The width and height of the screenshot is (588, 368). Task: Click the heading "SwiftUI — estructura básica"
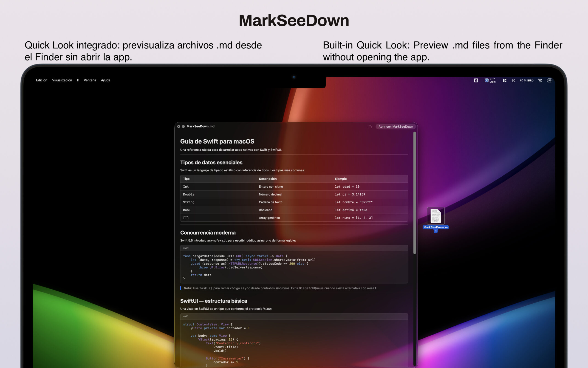214,301
